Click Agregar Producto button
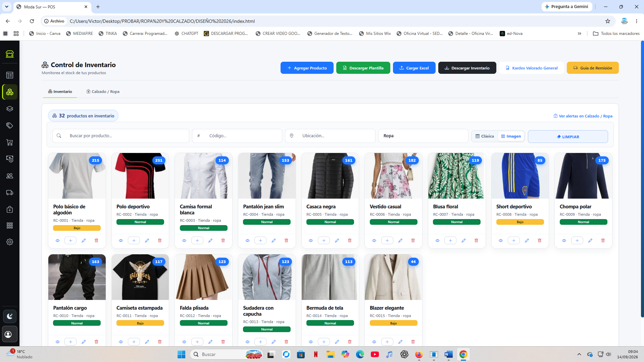The image size is (644, 362). tap(307, 68)
